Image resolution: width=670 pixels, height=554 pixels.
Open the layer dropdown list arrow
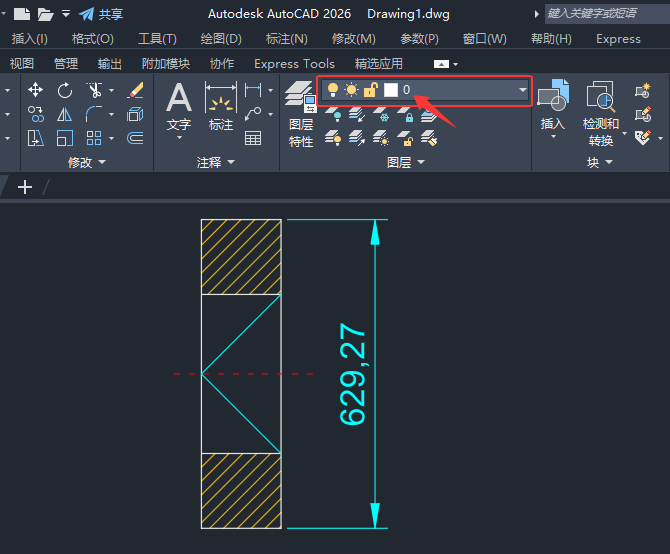point(522,90)
